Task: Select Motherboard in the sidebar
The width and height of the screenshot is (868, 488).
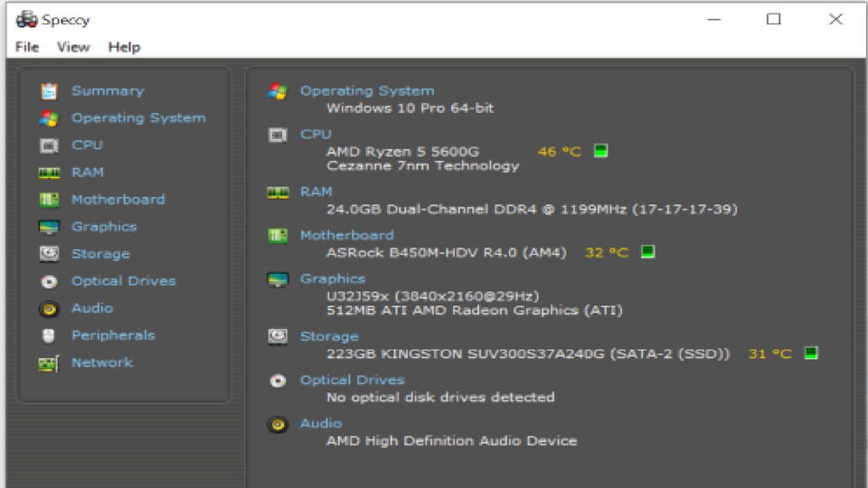Action: (x=118, y=199)
